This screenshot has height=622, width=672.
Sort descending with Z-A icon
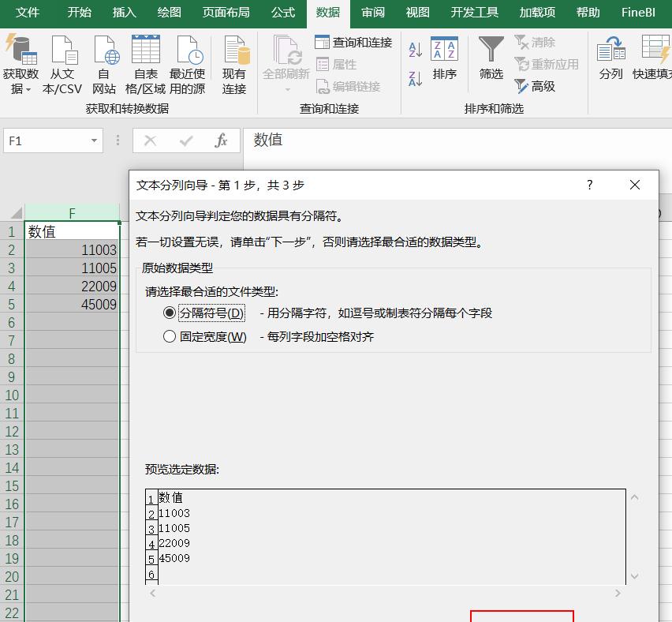click(x=415, y=79)
